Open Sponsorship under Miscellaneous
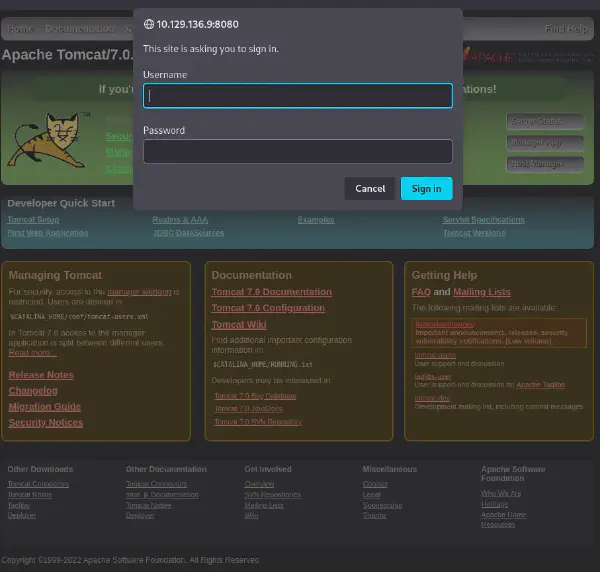Screen dimensions: 600x572 (x=382, y=505)
